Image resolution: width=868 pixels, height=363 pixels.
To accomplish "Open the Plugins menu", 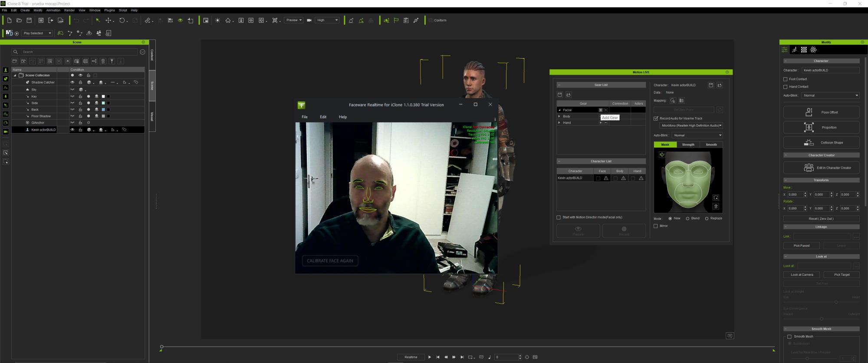I will tap(110, 10).
